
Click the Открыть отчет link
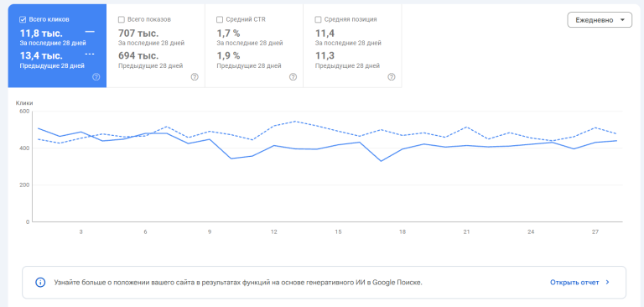point(574,283)
